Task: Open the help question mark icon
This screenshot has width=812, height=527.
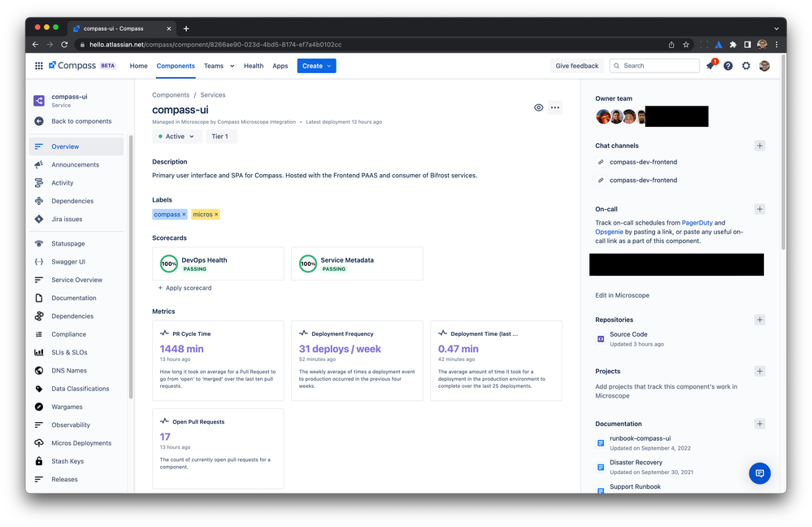Action: point(727,66)
